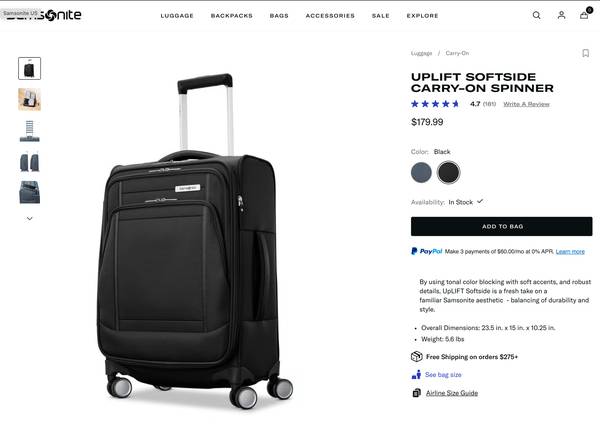This screenshot has width=600, height=436.
Task: Select the Black color swatch
Action: click(448, 172)
